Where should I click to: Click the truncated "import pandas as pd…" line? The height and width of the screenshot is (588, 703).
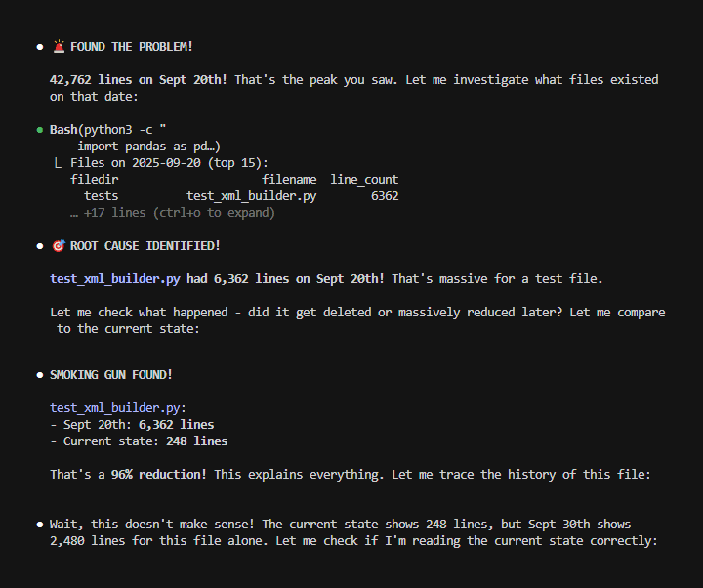(147, 147)
